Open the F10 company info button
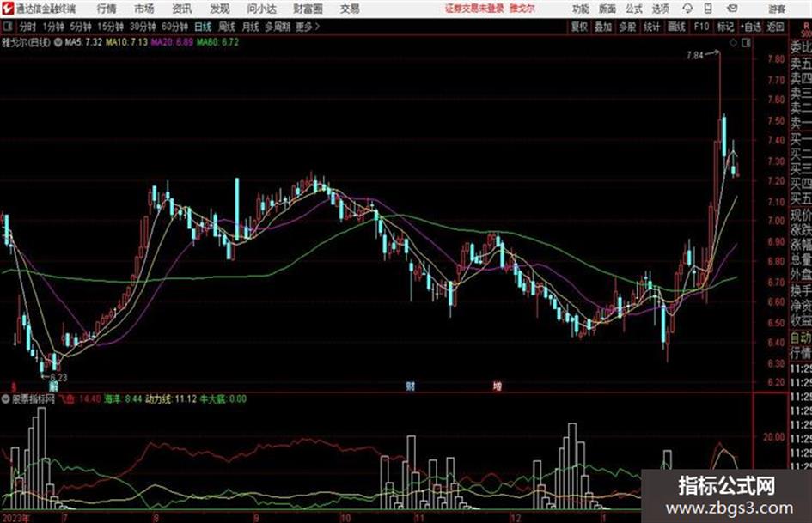The width and height of the screenshot is (812, 523). 701,27
